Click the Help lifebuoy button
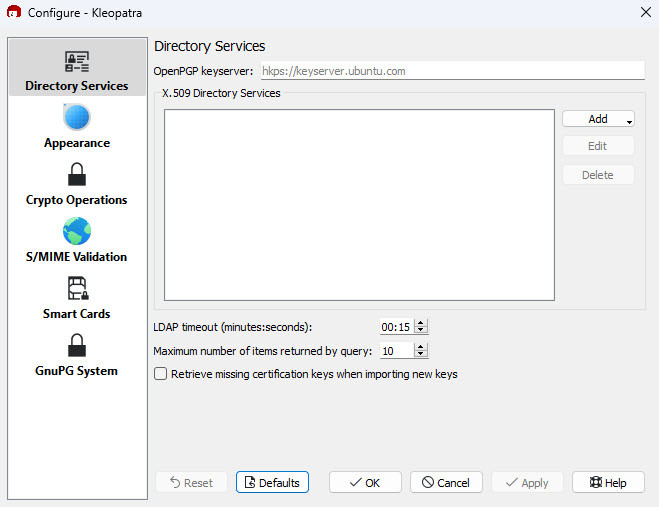 tap(608, 482)
